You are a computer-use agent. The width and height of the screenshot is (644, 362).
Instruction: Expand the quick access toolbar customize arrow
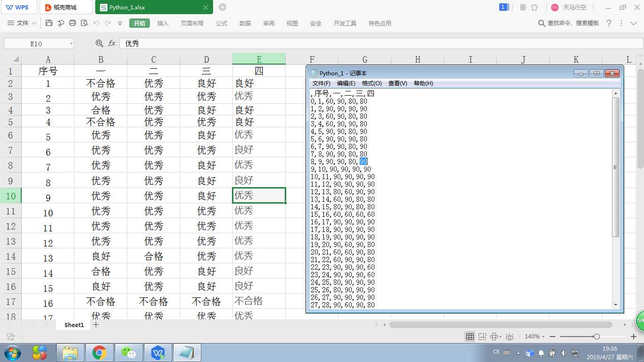coord(120,23)
